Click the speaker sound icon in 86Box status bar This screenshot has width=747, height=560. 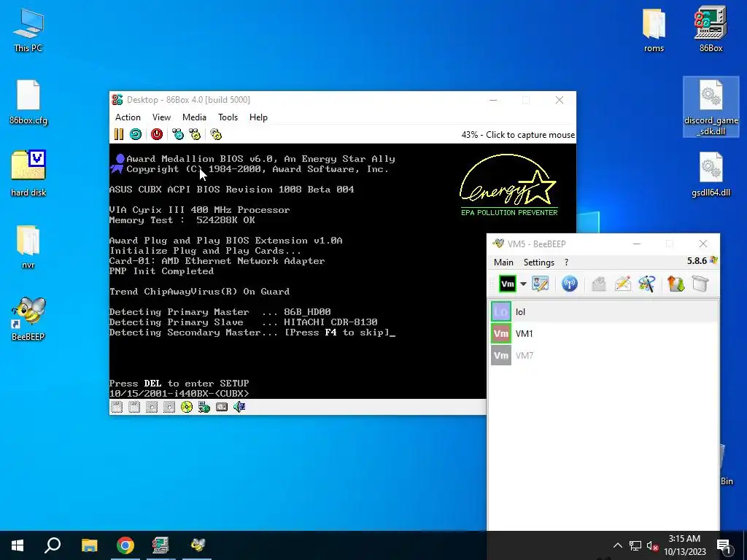[x=239, y=407]
